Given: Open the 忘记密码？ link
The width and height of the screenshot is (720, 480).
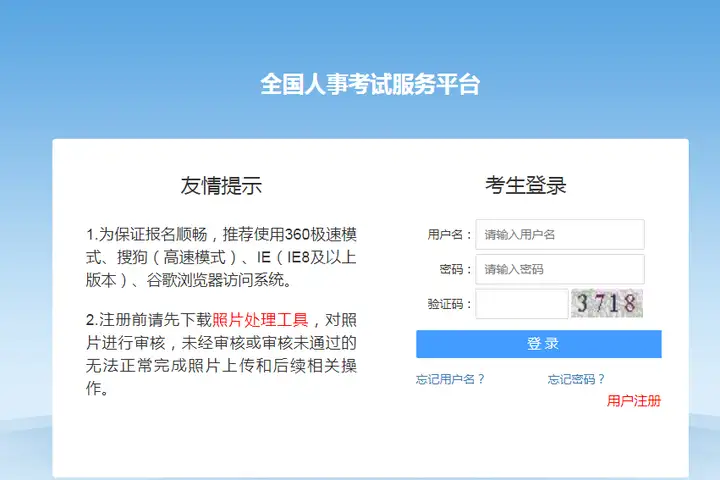Looking at the screenshot, I should (576, 379).
